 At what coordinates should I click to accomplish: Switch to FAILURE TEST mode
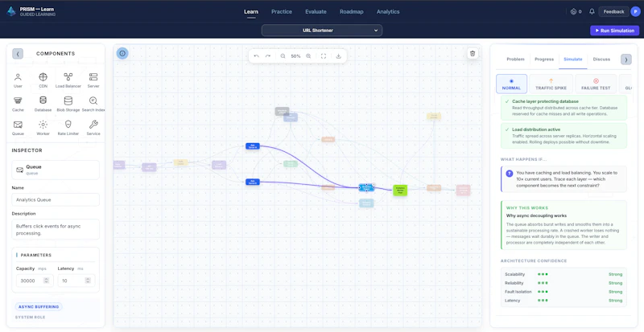point(596,84)
